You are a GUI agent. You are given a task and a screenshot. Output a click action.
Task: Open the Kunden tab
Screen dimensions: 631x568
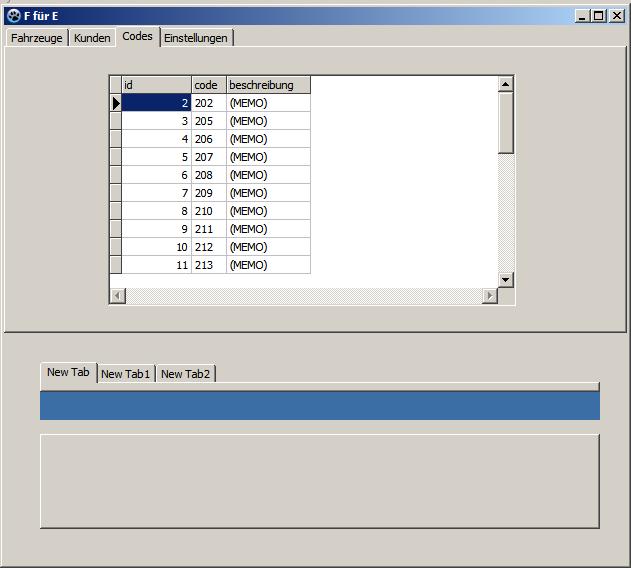(x=92, y=38)
